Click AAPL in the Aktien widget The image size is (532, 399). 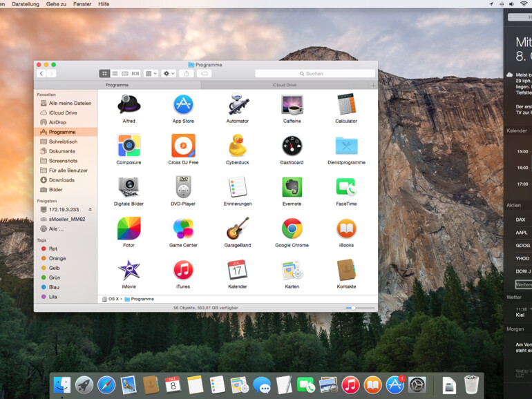tap(522, 233)
